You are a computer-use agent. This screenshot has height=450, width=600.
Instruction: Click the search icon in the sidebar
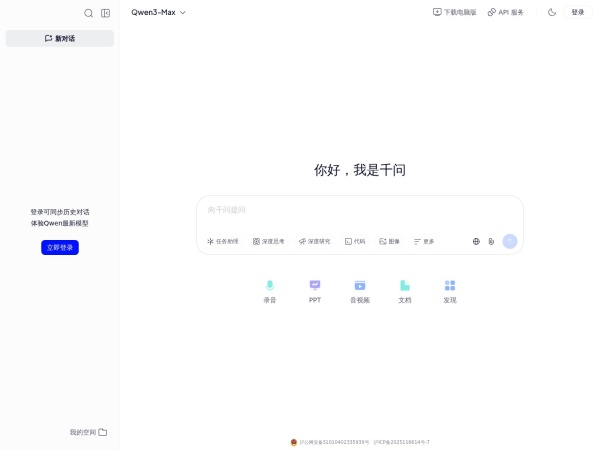88,13
